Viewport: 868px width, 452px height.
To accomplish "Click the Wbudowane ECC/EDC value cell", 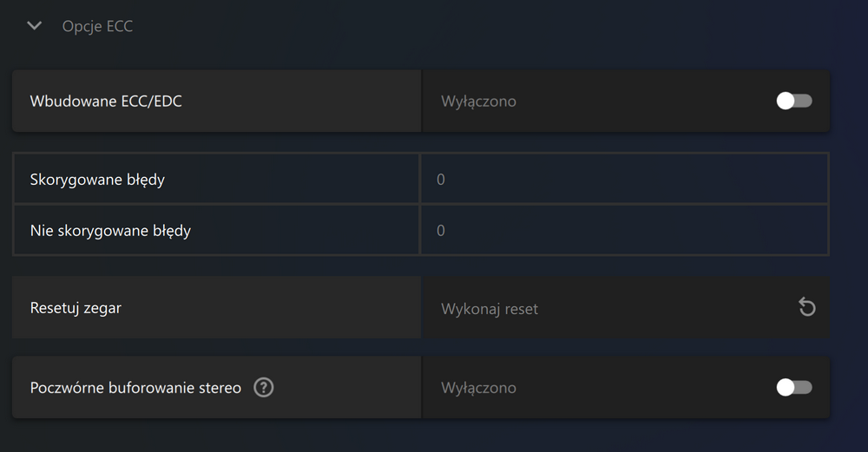I will click(626, 101).
